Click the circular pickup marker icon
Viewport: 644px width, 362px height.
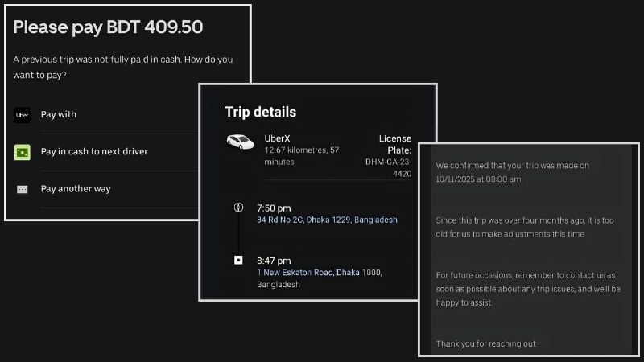coord(237,208)
